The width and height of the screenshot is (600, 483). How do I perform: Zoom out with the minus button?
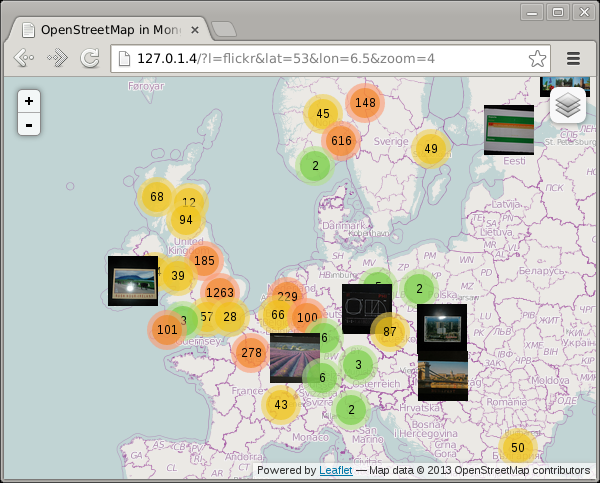tap(29, 125)
